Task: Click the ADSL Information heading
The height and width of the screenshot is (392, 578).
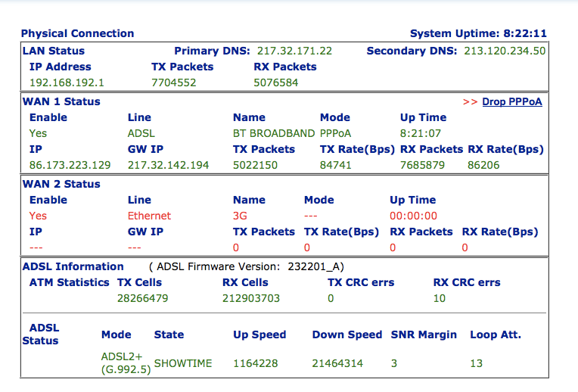Action: [73, 266]
